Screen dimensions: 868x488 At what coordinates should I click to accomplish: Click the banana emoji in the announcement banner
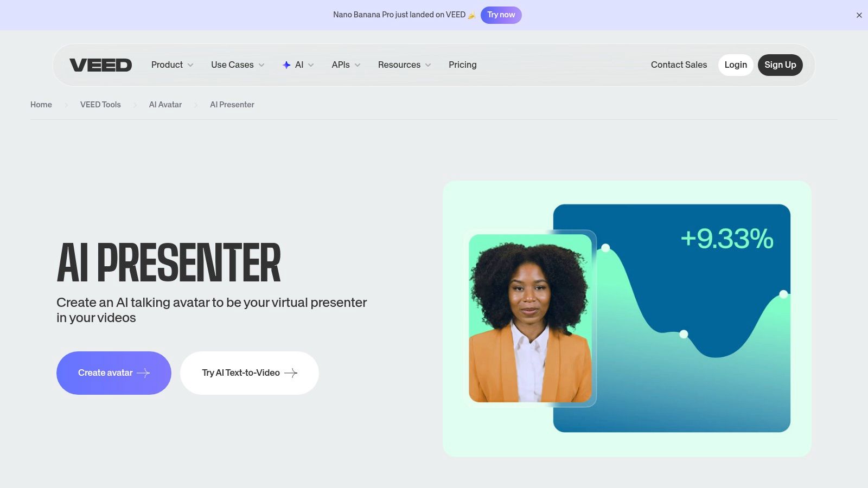471,15
